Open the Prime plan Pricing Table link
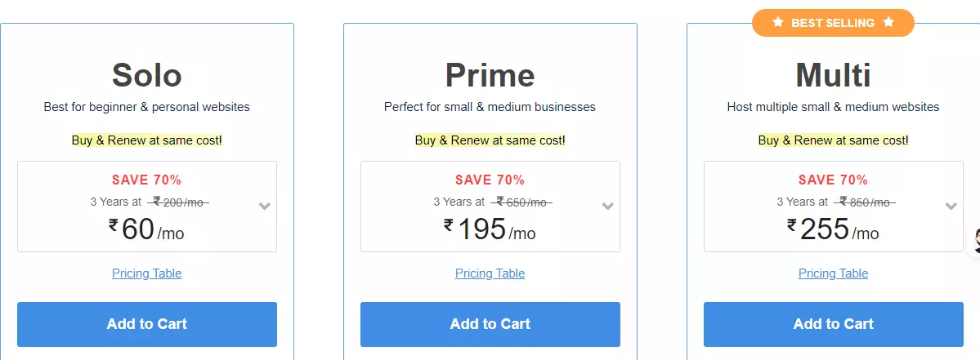Image resolution: width=980 pixels, height=360 pixels. [490, 273]
